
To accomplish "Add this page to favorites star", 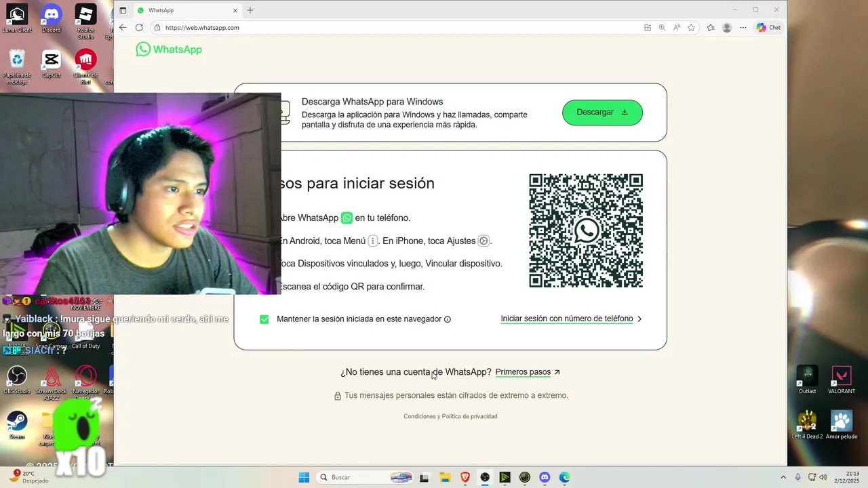I will click(x=691, y=28).
